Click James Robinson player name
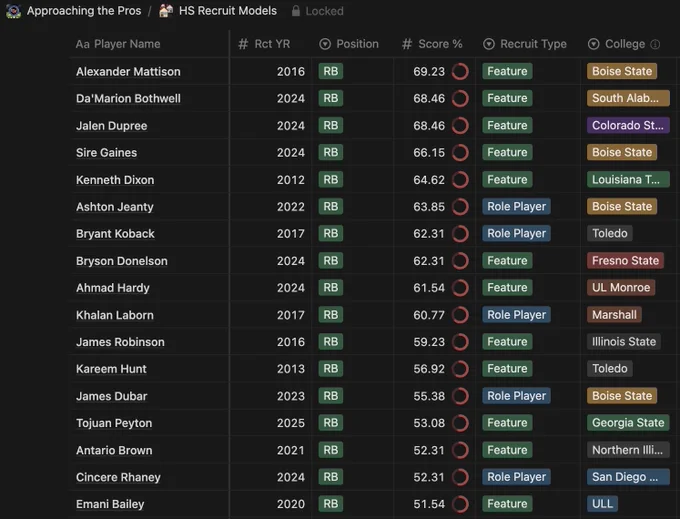The width and height of the screenshot is (680, 519). (120, 342)
